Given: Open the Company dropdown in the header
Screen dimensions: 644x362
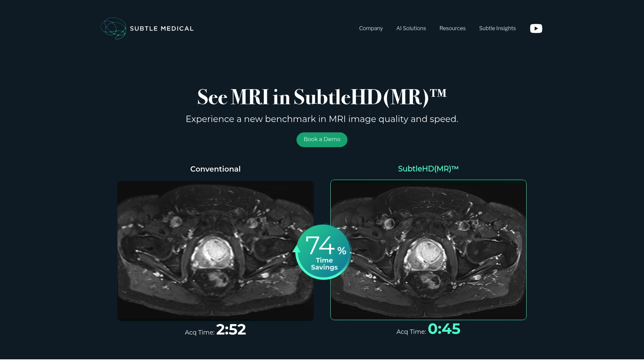Looking at the screenshot, I should point(371,28).
